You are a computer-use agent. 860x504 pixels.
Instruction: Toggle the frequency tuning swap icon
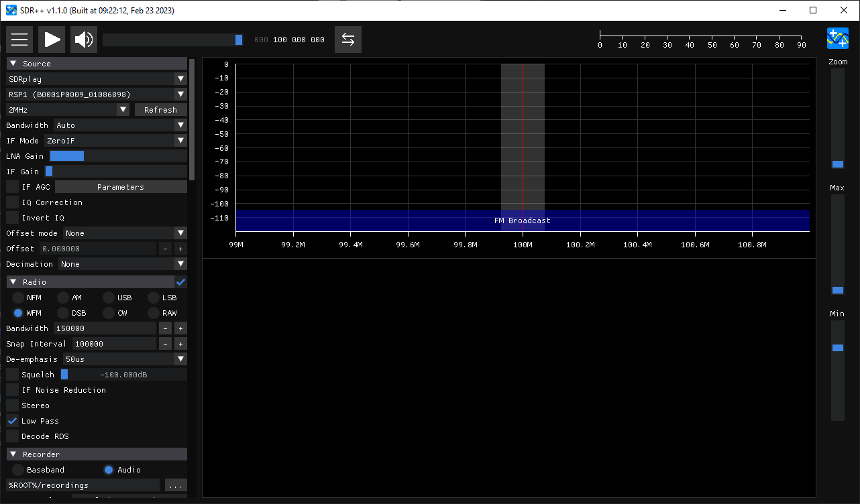348,39
